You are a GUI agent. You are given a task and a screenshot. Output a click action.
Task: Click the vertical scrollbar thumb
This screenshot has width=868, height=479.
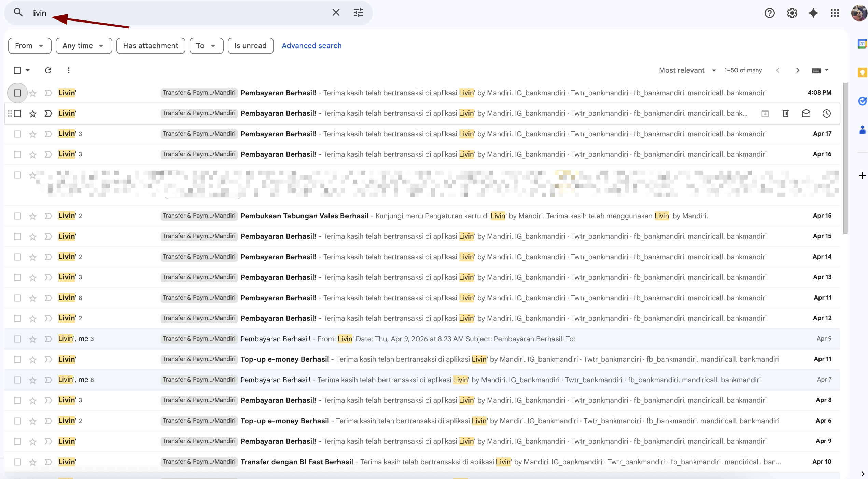pos(845,158)
